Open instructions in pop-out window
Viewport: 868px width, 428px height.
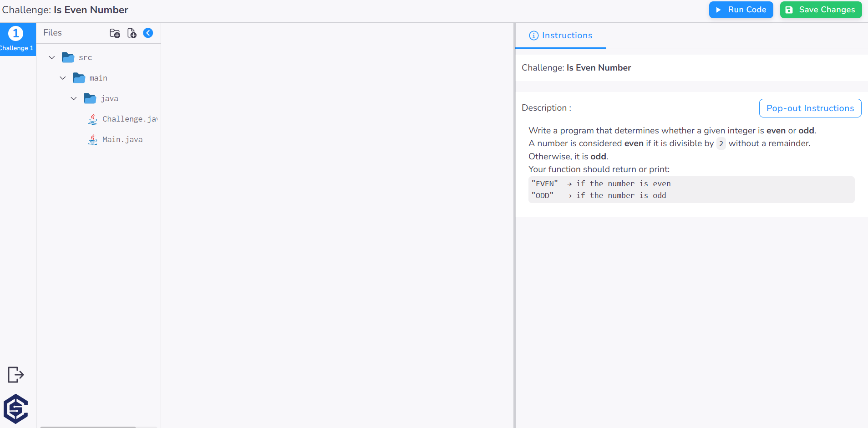click(810, 108)
